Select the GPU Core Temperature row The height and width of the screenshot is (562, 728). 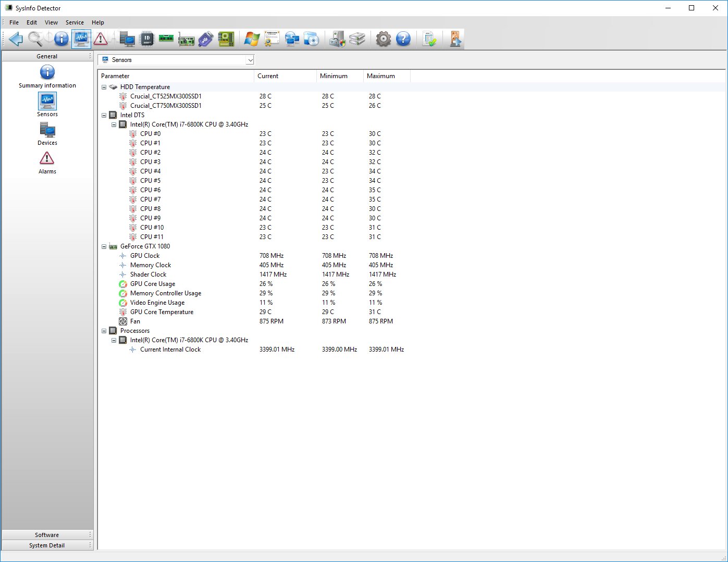pyautogui.click(x=412, y=312)
